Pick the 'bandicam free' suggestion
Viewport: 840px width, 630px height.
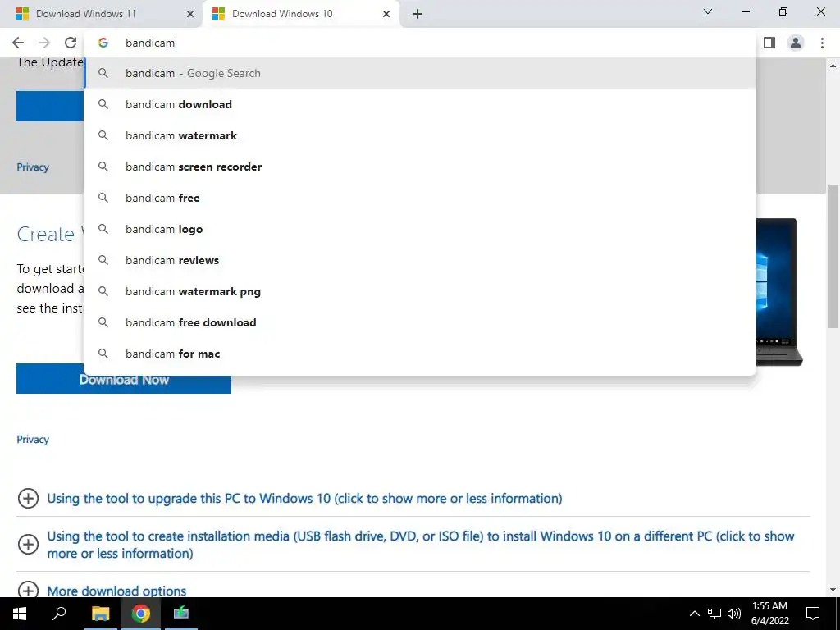point(420,198)
